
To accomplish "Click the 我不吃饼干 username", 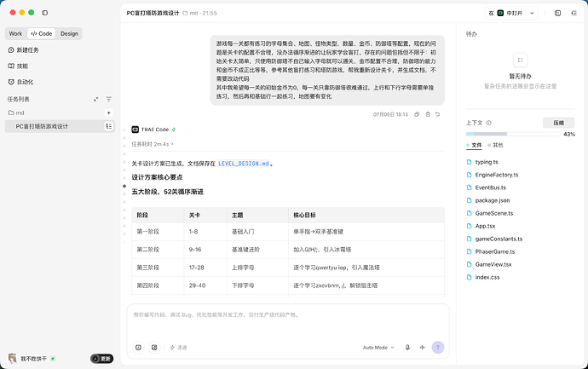I will 33,359.
